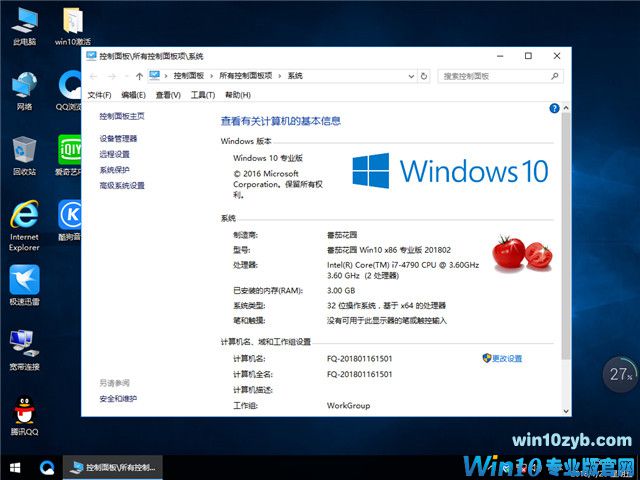The width and height of the screenshot is (640, 480).
Task: Select the WorkGroup value text
Action: click(x=349, y=405)
